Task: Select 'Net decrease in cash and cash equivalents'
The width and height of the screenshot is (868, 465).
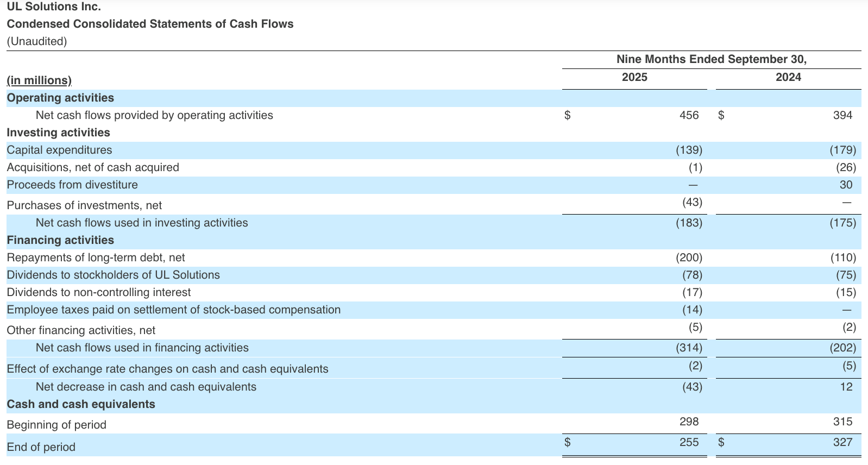Action: pos(146,387)
